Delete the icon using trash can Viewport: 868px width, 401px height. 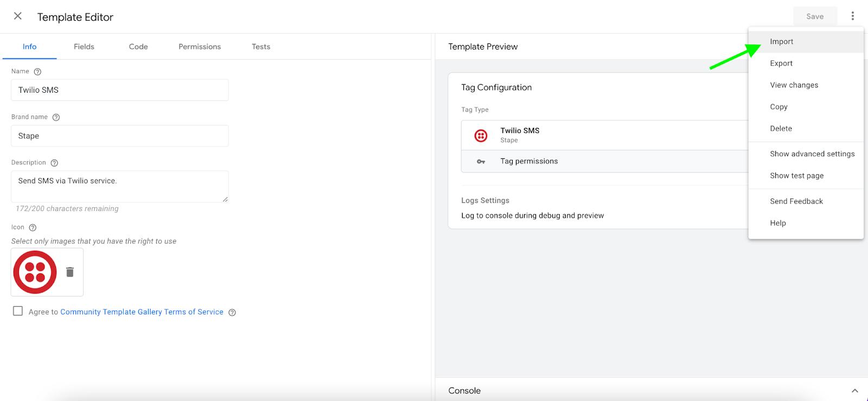point(70,272)
